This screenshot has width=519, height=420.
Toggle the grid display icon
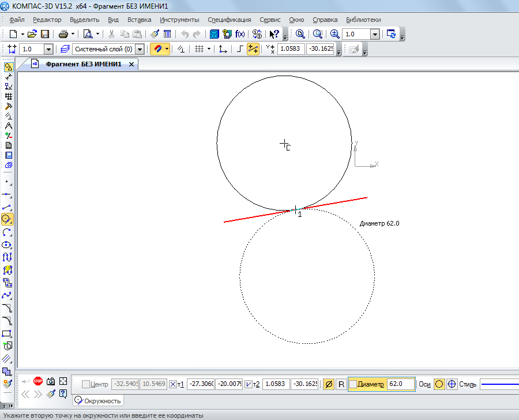199,50
